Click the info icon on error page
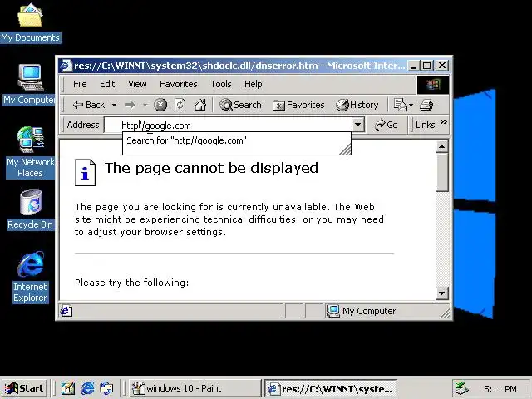The image size is (532, 399). click(x=85, y=172)
